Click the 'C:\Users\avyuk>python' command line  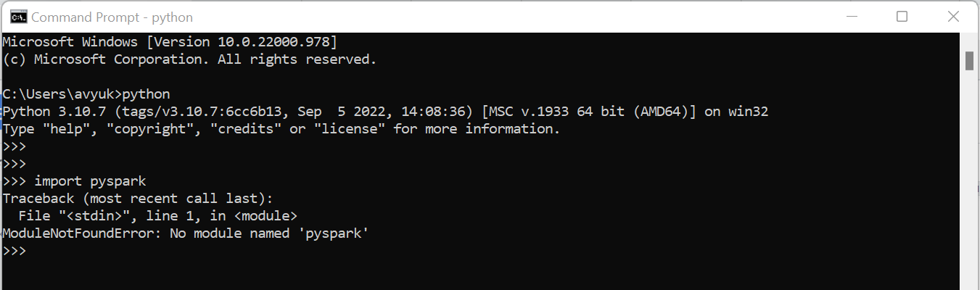86,94
